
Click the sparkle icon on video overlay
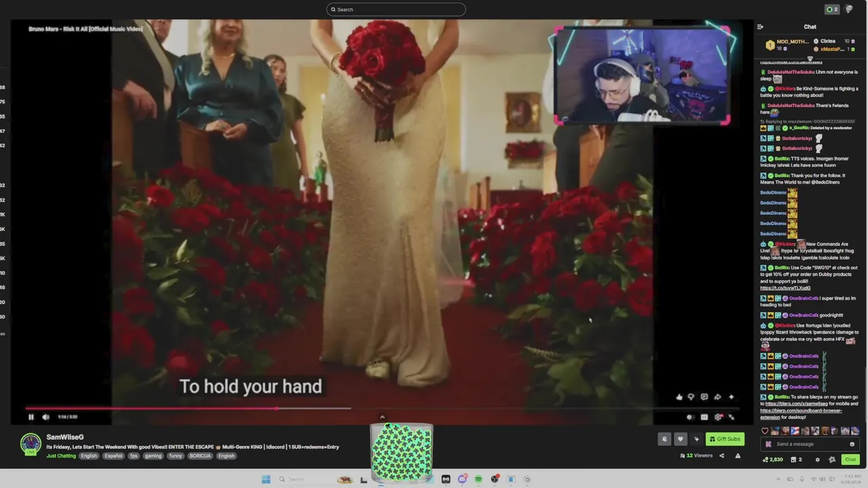(x=731, y=397)
